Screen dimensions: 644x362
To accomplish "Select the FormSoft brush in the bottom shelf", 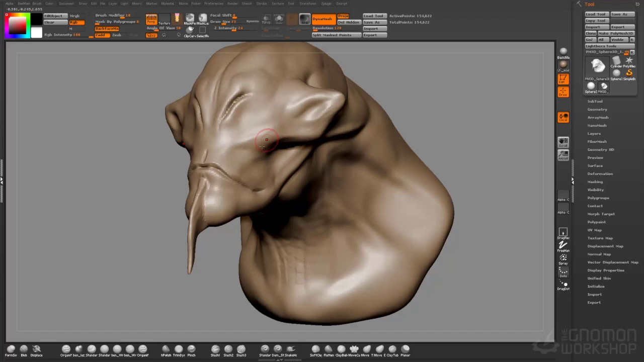I will coord(11,350).
